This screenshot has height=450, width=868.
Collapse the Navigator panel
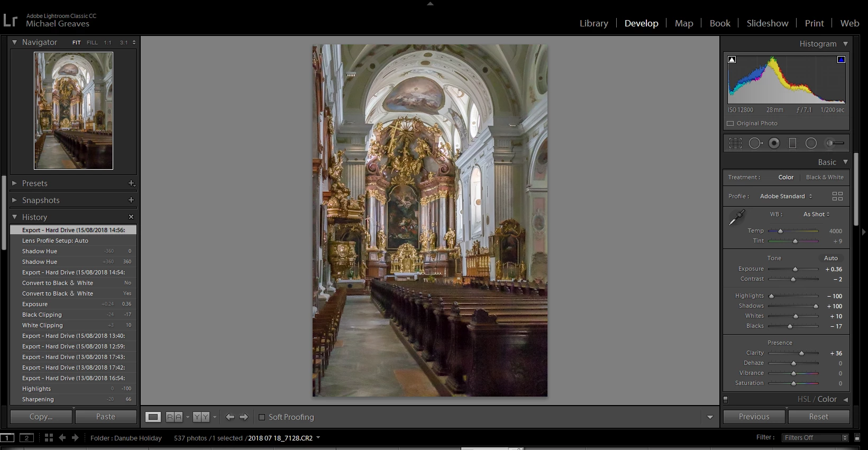[x=14, y=42]
